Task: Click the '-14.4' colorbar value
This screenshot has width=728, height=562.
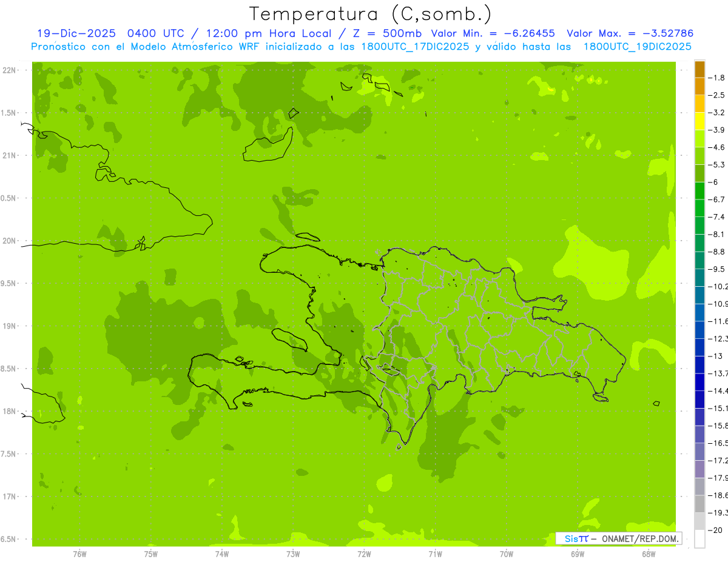Action: 718,390
